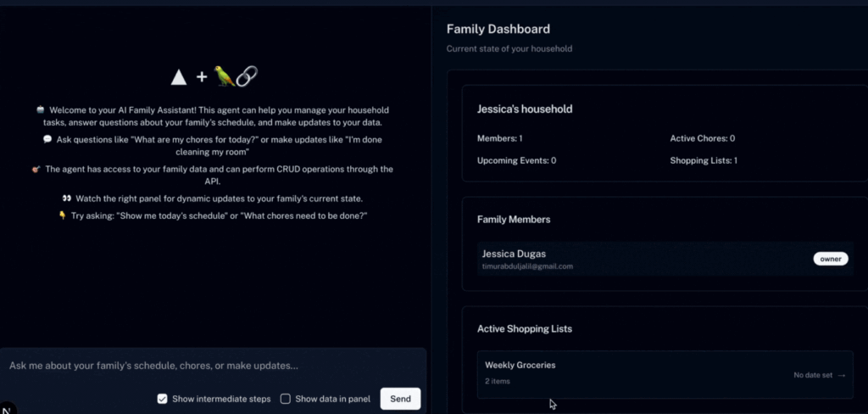868x414 pixels.
Task: Click the 'No date set' label
Action: click(813, 375)
